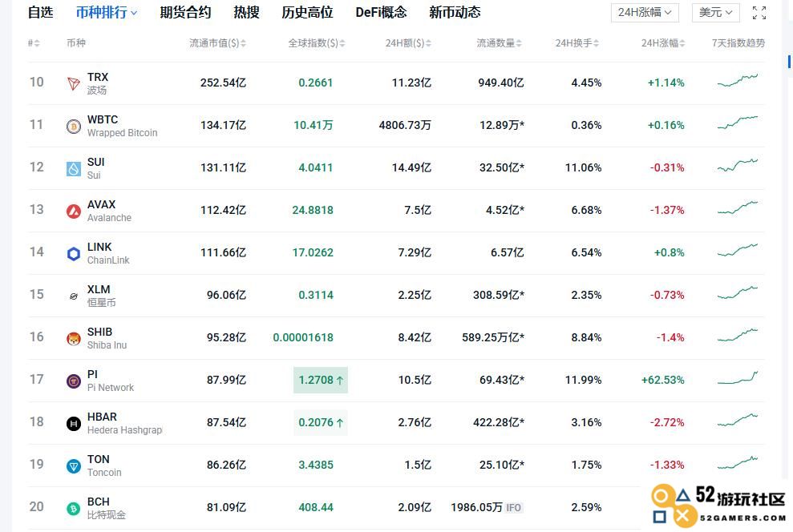View SUI 7-day trend sparkline
793x532 pixels.
pyautogui.click(x=738, y=165)
